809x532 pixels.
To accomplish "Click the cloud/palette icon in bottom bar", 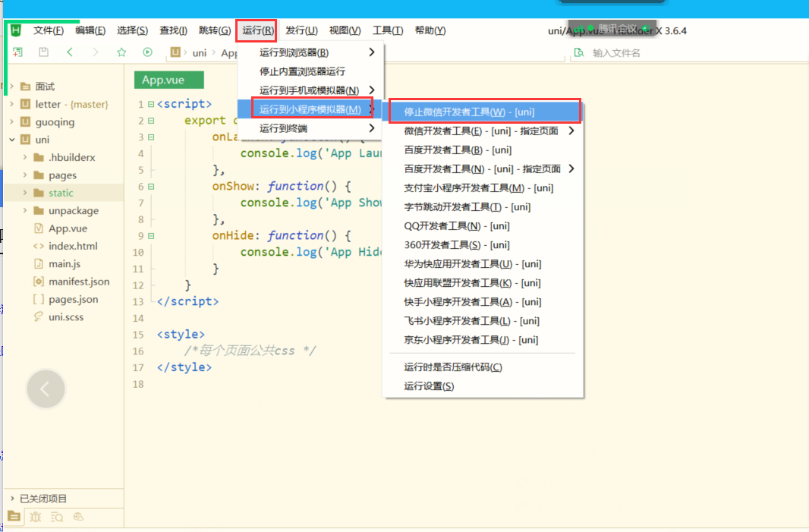I will point(78,517).
